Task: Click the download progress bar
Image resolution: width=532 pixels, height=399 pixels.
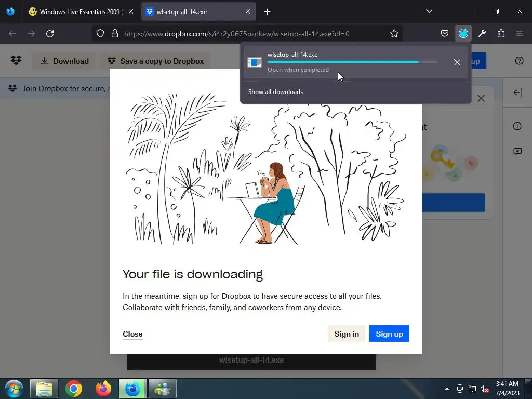Action: pyautogui.click(x=352, y=62)
